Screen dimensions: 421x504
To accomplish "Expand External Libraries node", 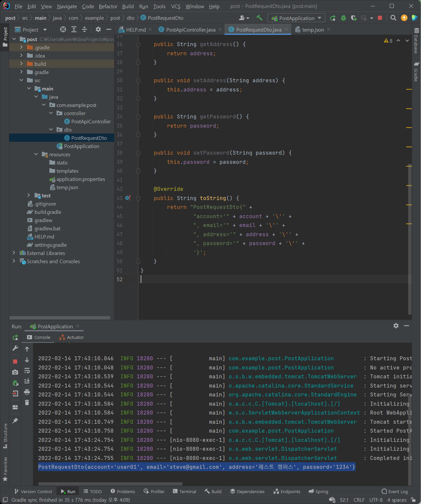I will (x=14, y=253).
